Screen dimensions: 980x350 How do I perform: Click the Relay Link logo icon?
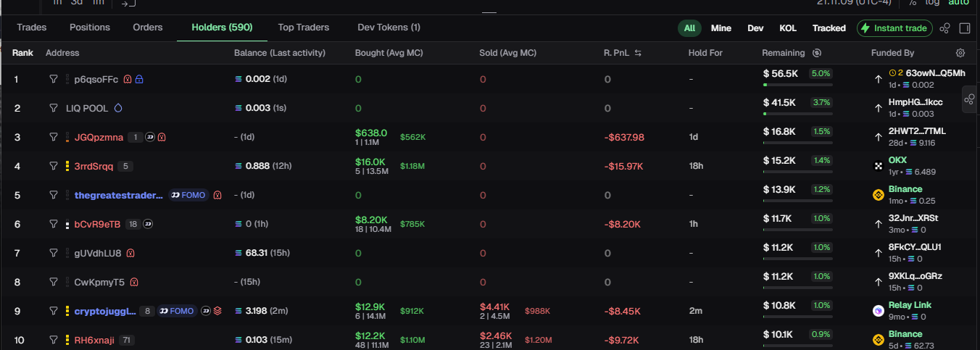pyautogui.click(x=878, y=311)
